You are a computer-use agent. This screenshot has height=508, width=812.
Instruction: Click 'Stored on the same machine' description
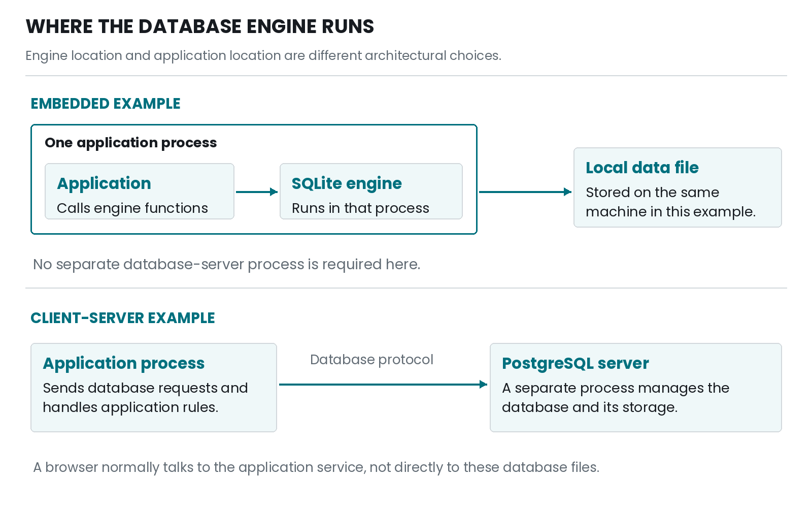(x=670, y=202)
